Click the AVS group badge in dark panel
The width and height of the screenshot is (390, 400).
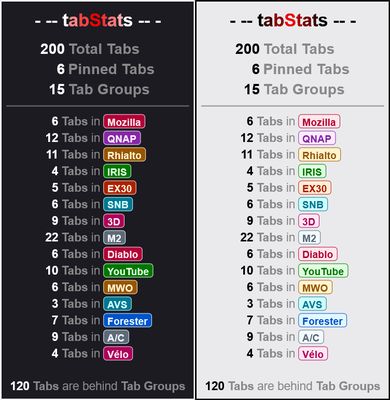point(117,304)
